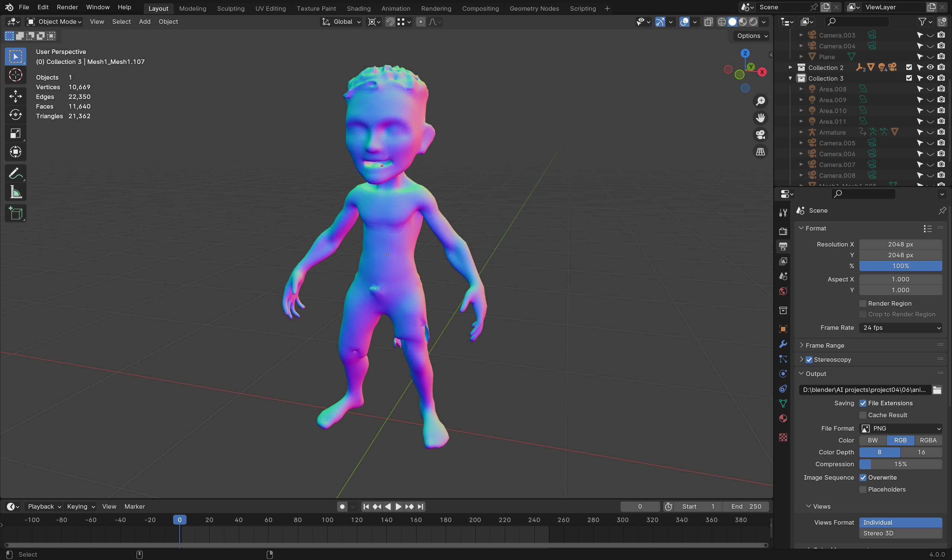Toggle proportional editing
The width and height of the screenshot is (952, 560).
[x=420, y=22]
